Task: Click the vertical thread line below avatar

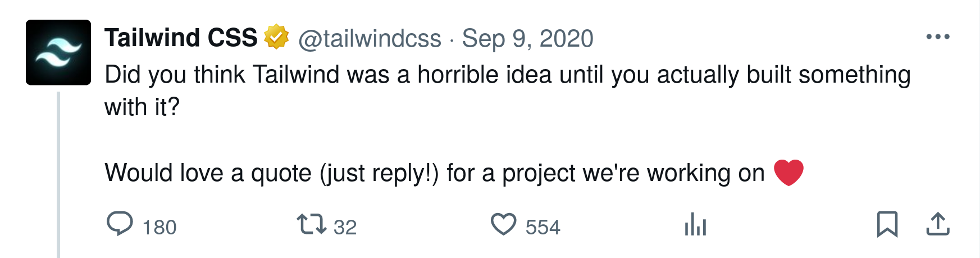Action: coord(58,174)
